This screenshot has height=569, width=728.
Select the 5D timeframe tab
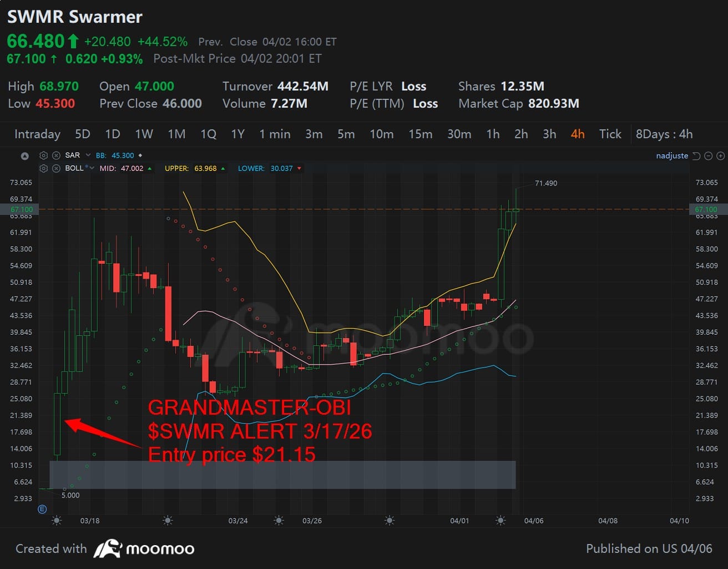(83, 134)
